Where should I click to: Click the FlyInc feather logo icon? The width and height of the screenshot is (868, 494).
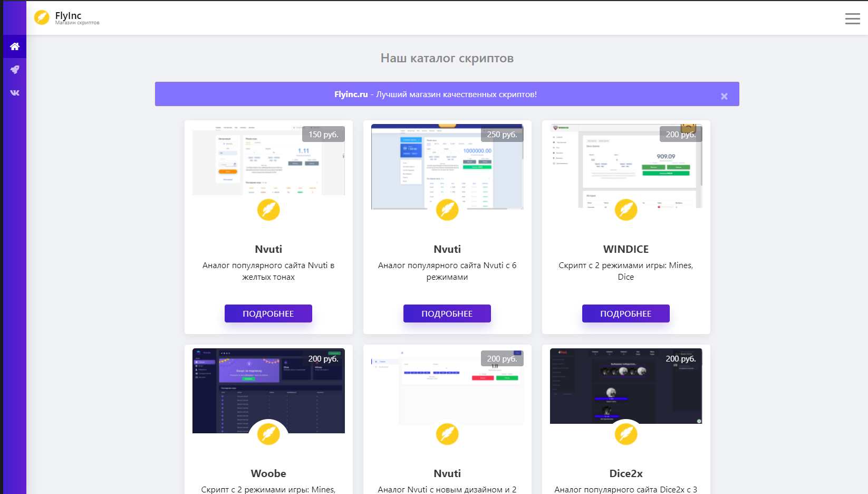coord(42,17)
